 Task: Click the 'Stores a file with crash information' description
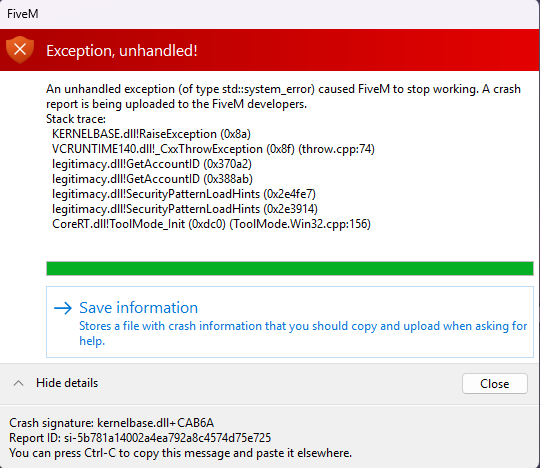click(x=303, y=333)
